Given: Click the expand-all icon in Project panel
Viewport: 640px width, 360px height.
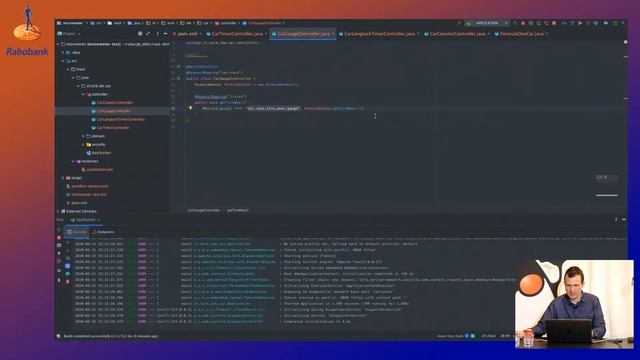Looking at the screenshot, I should coord(148,34).
